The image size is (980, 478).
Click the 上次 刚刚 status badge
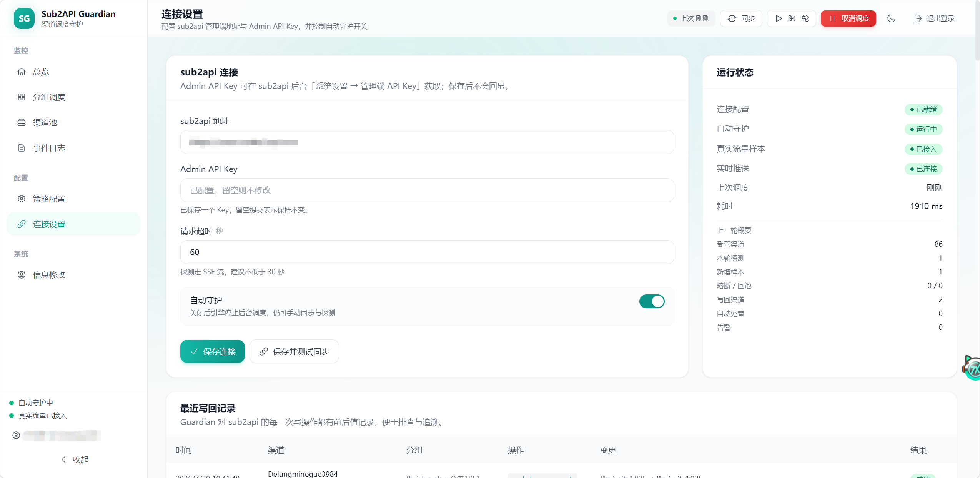691,18
